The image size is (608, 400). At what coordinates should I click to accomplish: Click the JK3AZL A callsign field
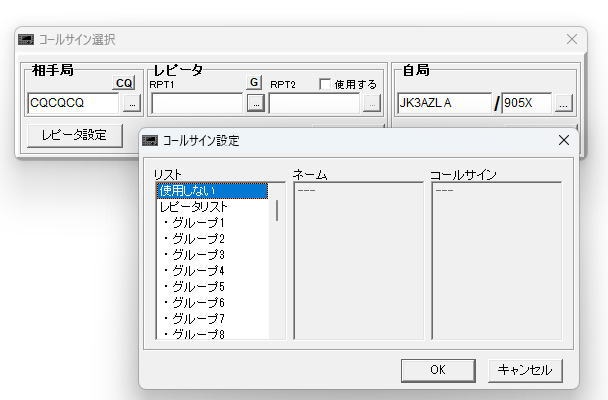click(x=443, y=103)
